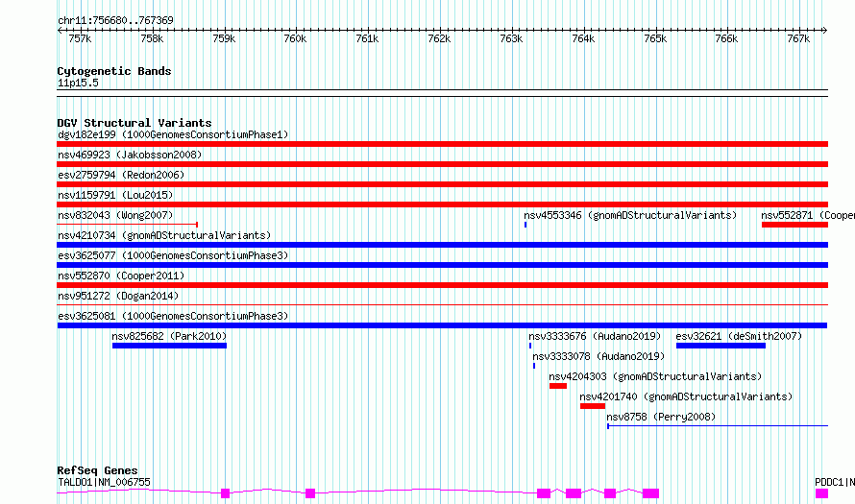Click the red bar under dgv182e199
Image resolution: width=855 pixels, height=504 pixels.
442,144
